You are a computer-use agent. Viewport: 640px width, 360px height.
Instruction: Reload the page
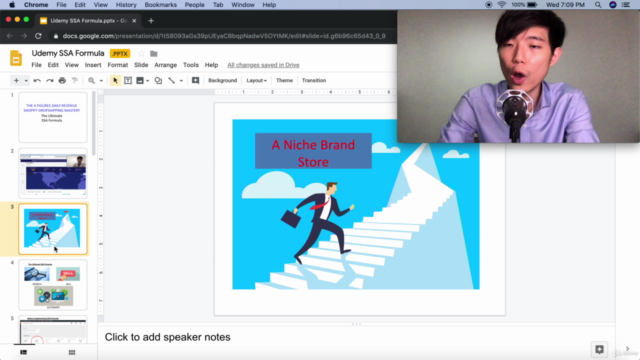pos(38,36)
